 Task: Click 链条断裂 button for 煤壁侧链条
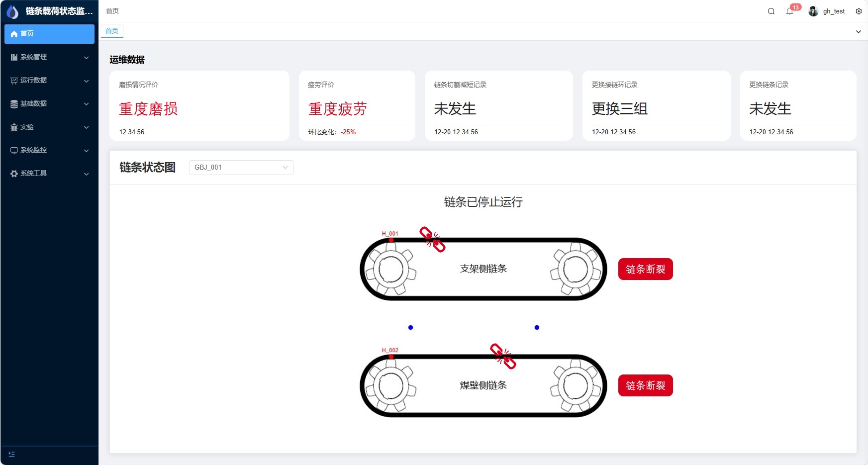click(x=645, y=385)
